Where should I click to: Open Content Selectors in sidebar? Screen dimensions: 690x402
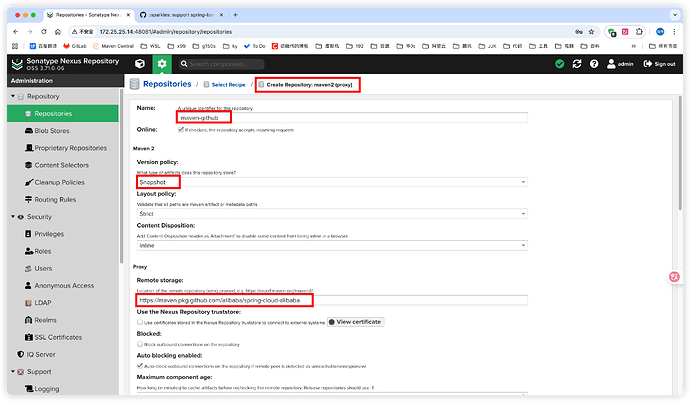(x=57, y=165)
